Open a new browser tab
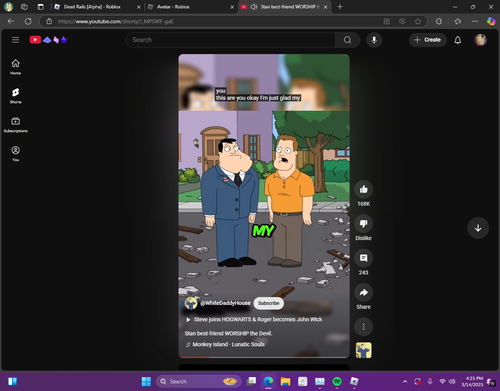The width and height of the screenshot is (500, 391). 340,7
